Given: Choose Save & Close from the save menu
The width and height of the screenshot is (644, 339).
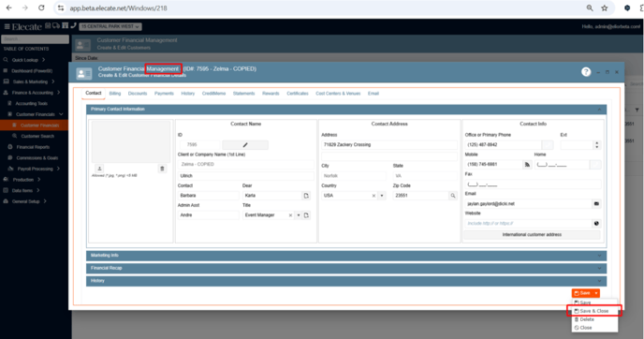Looking at the screenshot, I should [x=594, y=311].
